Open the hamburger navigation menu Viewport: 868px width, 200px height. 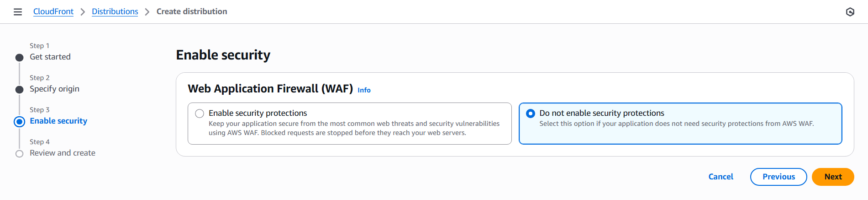18,12
